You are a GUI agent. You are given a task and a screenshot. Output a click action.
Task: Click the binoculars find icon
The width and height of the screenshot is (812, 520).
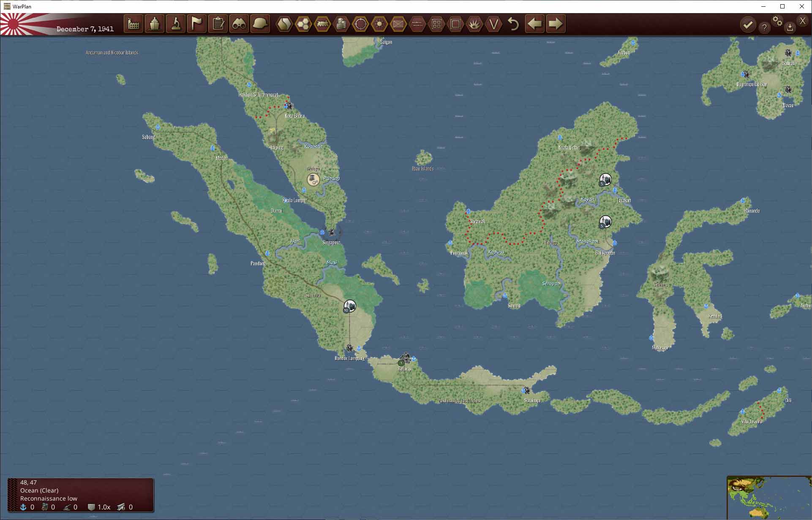239,24
